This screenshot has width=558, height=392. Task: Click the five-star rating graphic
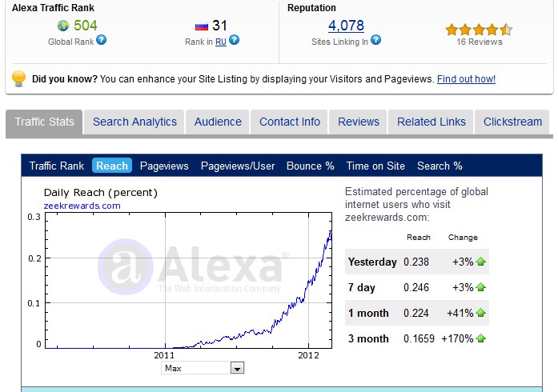coord(479,29)
